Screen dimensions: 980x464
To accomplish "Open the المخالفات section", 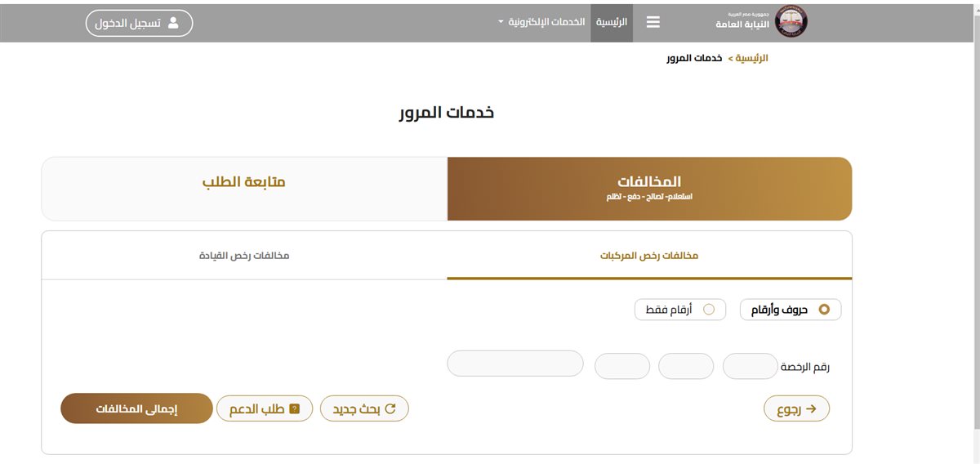I will [650, 189].
